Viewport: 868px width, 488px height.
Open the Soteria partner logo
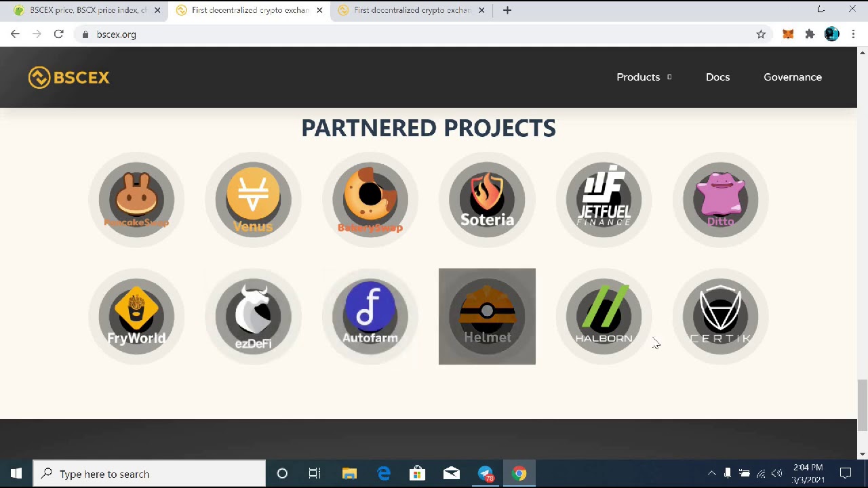[487, 200]
